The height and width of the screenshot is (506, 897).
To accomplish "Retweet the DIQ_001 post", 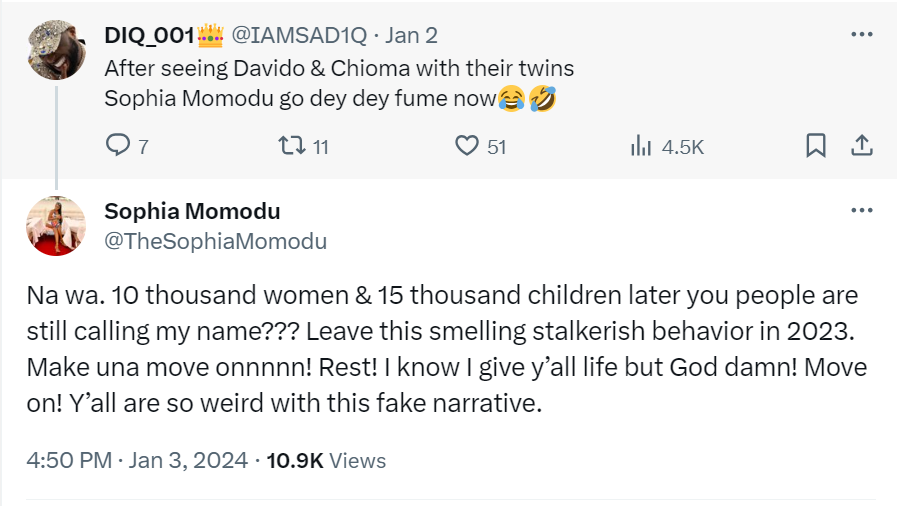I will [289, 146].
